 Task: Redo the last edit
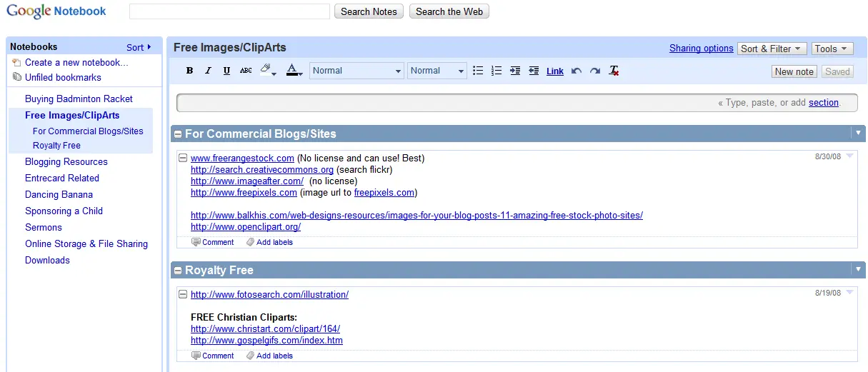pyautogui.click(x=595, y=71)
